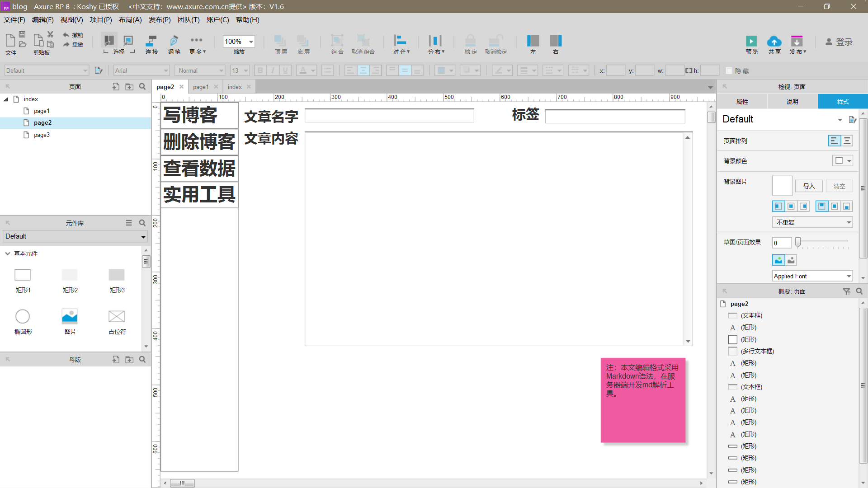The width and height of the screenshot is (868, 488).
Task: Choose left page alignment toggle
Action: [x=834, y=141]
